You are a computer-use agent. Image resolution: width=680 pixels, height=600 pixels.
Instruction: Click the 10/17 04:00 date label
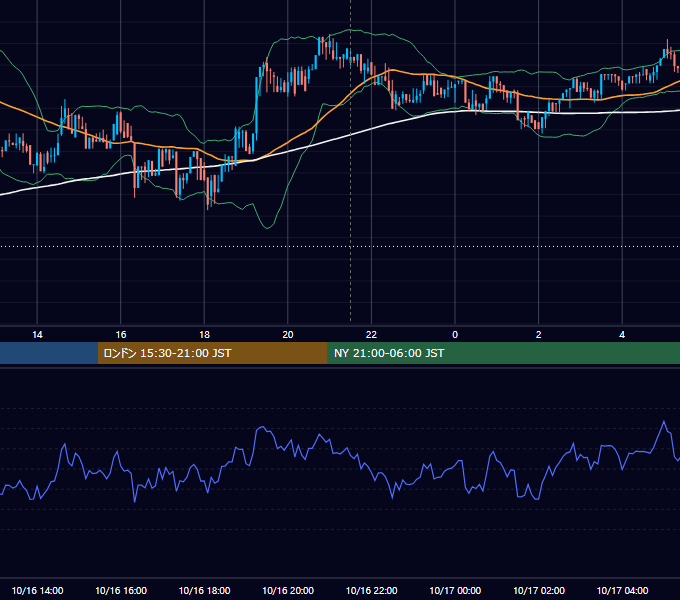(x=622, y=590)
